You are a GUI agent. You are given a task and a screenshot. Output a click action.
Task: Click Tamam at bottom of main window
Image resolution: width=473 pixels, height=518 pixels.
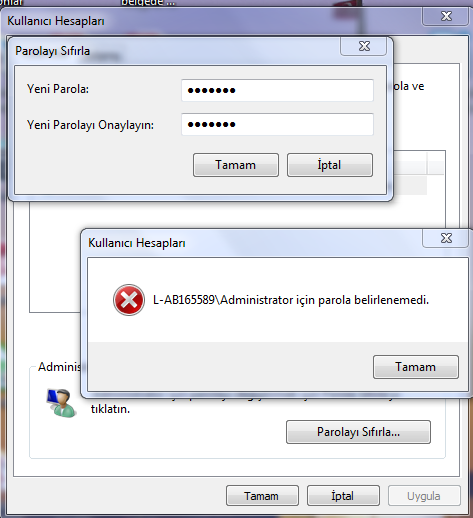262,496
